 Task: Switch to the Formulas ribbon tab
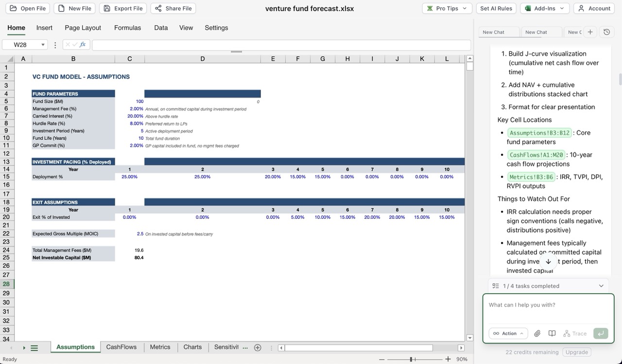pyautogui.click(x=127, y=28)
